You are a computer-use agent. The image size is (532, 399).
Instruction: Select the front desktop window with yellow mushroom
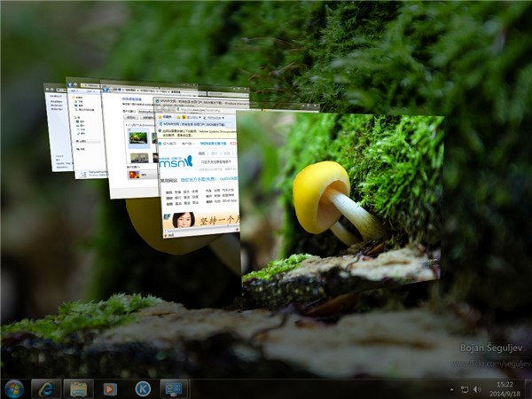[355, 204]
